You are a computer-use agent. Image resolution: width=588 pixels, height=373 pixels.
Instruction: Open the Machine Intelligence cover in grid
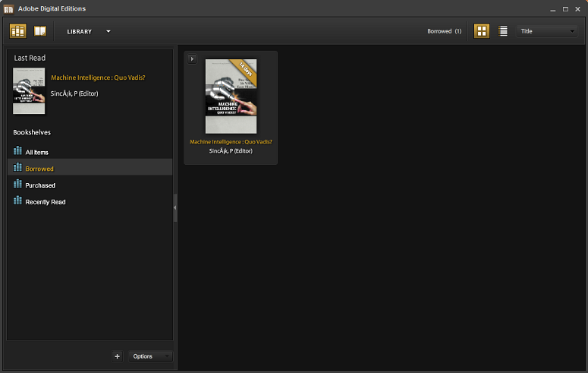point(231,96)
